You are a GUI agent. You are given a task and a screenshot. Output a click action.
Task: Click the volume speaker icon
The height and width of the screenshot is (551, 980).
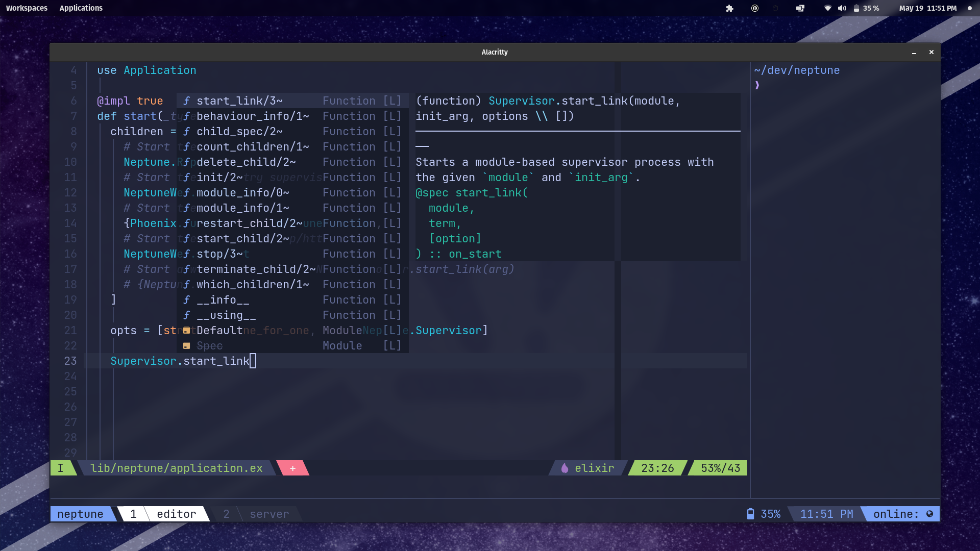point(842,8)
